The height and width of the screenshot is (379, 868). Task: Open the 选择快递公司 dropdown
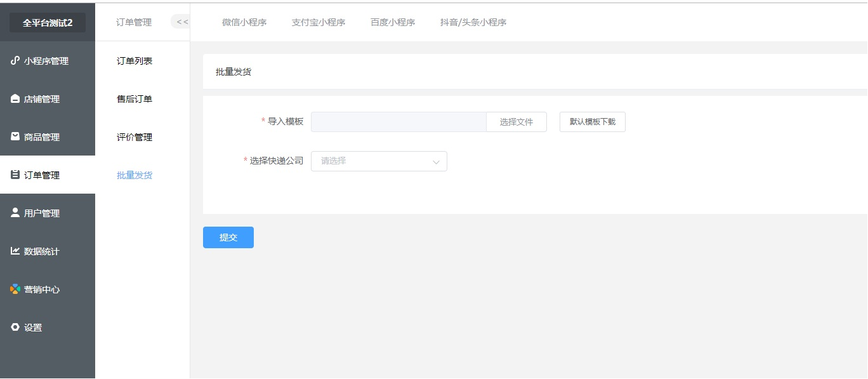coord(379,161)
